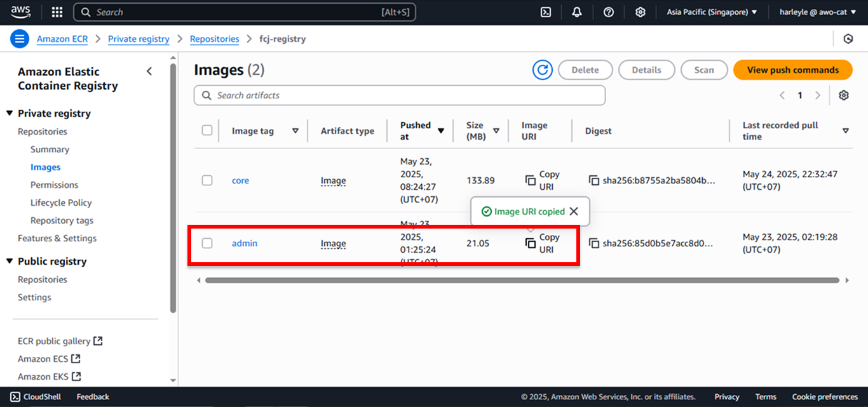Open Lifecycle Policy in the sidebar
868x407 pixels.
pyautogui.click(x=61, y=203)
